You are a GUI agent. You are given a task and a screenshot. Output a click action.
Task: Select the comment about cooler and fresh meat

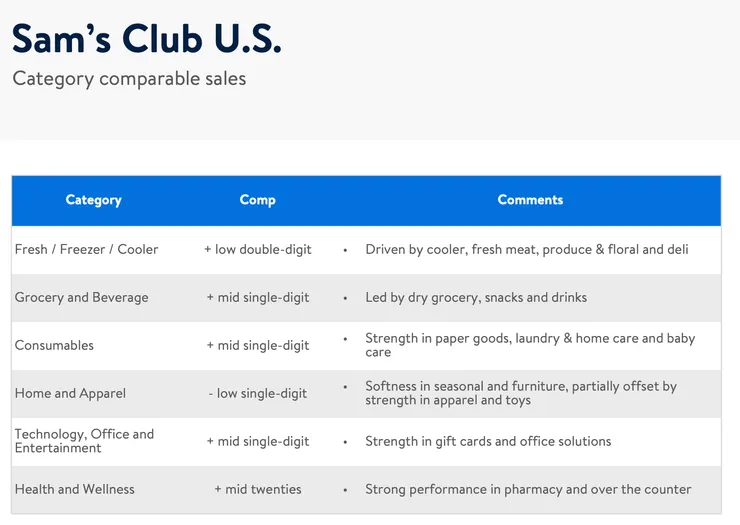point(526,249)
